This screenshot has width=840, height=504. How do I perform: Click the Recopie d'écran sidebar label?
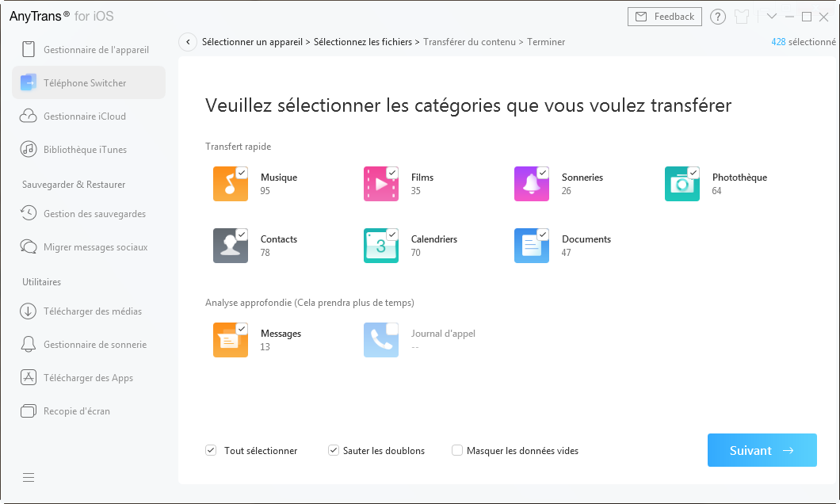pos(77,410)
